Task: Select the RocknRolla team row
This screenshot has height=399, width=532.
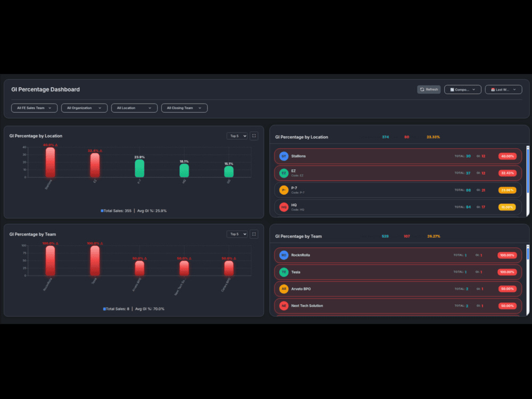Action: [397, 255]
